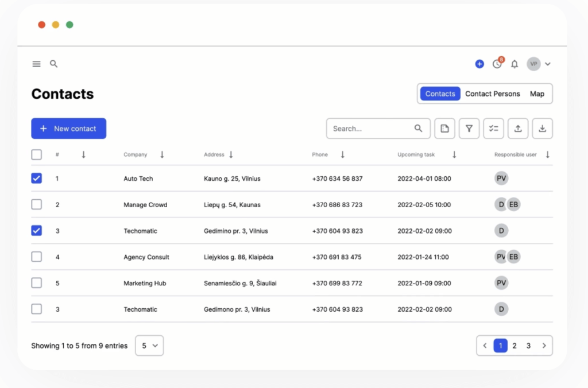The height and width of the screenshot is (388, 588).
Task: Toggle the select-all header checkbox
Action: (x=37, y=154)
